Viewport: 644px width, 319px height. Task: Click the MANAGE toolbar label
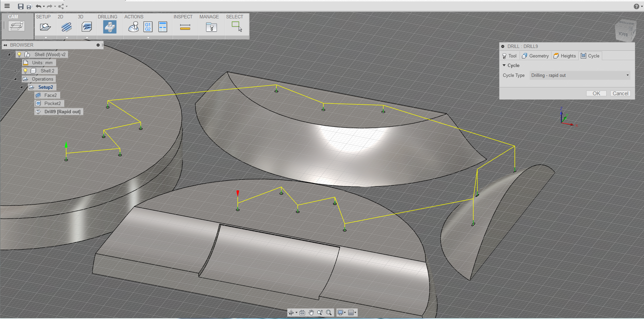tap(209, 17)
